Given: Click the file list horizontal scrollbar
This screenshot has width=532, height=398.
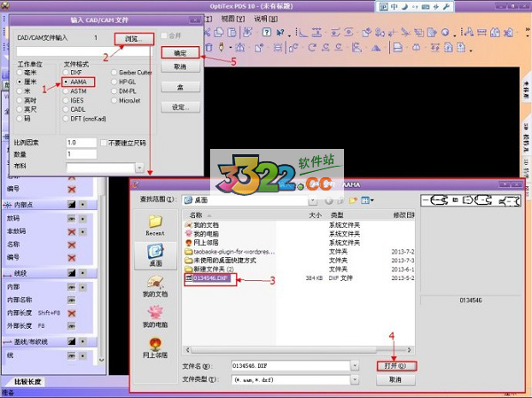Looking at the screenshot, I should (x=298, y=350).
